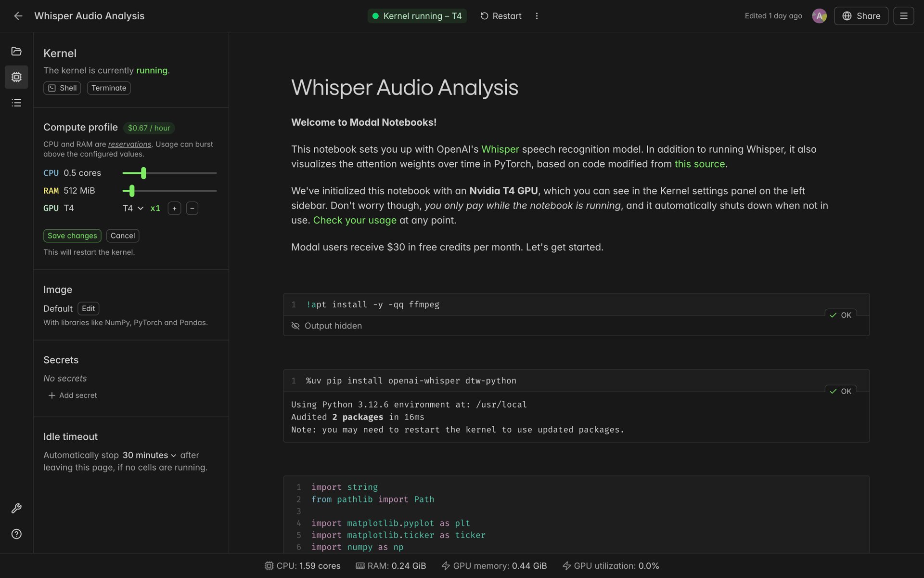Click OK status check on ffmpeg cell
Image resolution: width=924 pixels, height=578 pixels.
point(840,315)
